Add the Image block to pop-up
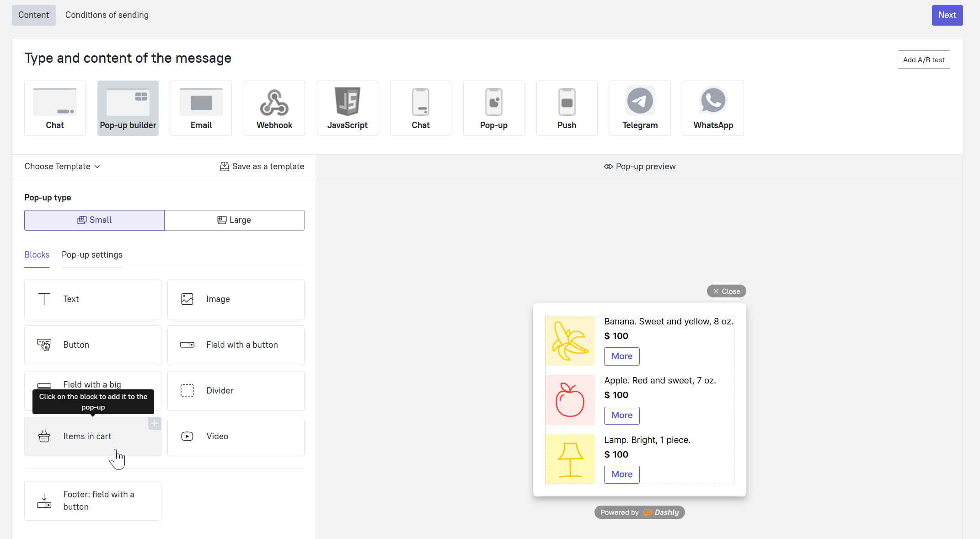 [236, 299]
